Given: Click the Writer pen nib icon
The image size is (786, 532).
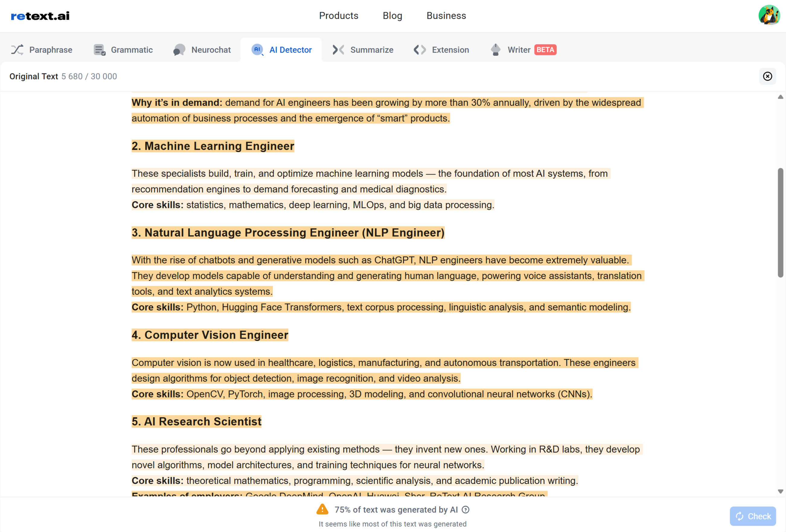Looking at the screenshot, I should point(496,50).
